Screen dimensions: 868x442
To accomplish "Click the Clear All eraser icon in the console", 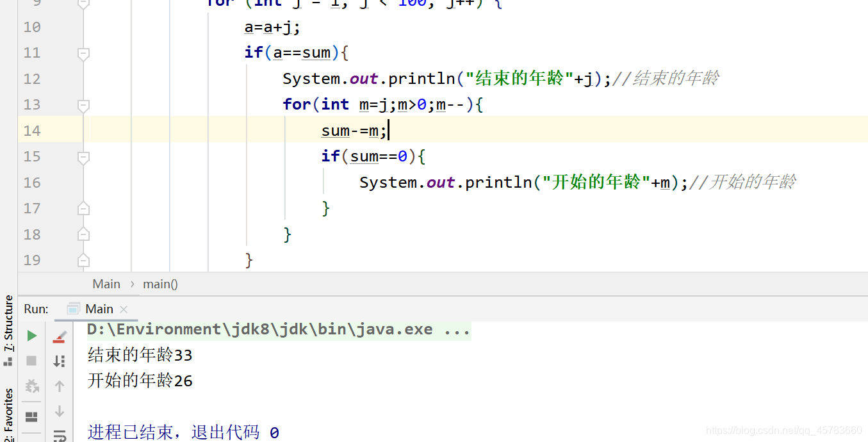I will (x=60, y=336).
